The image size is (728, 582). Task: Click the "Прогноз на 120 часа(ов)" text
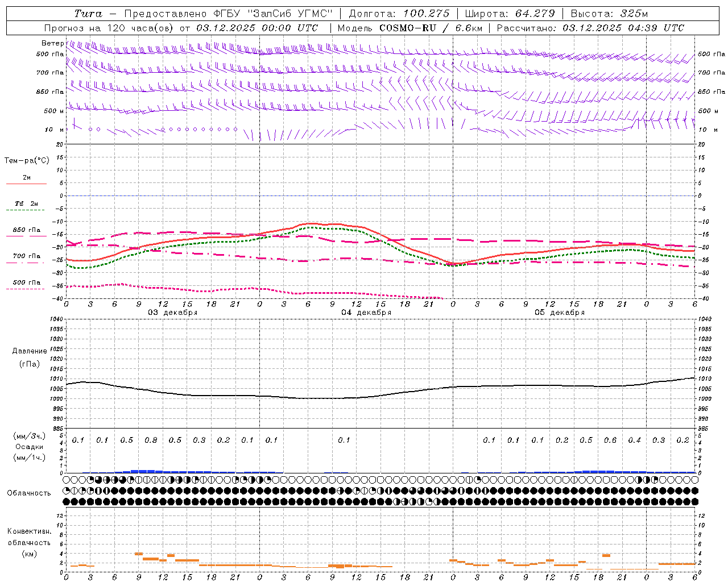pos(110,28)
